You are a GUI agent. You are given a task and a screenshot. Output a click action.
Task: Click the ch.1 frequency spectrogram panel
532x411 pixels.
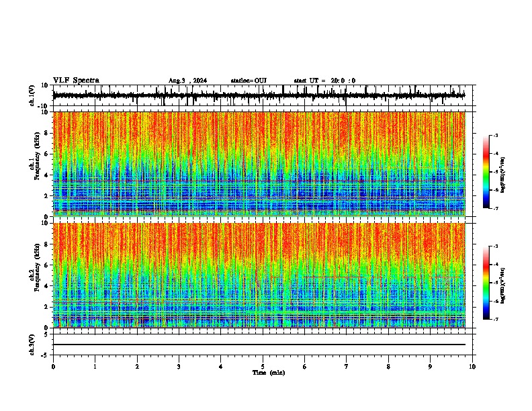259,164
